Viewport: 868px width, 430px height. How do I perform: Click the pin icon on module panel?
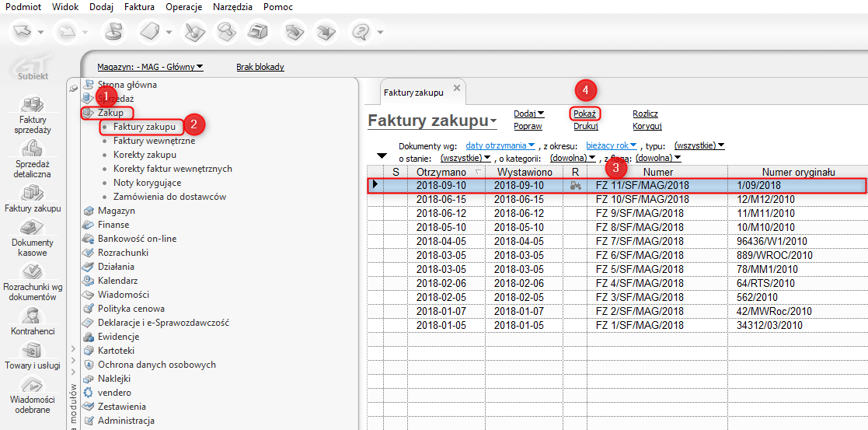coord(73,89)
